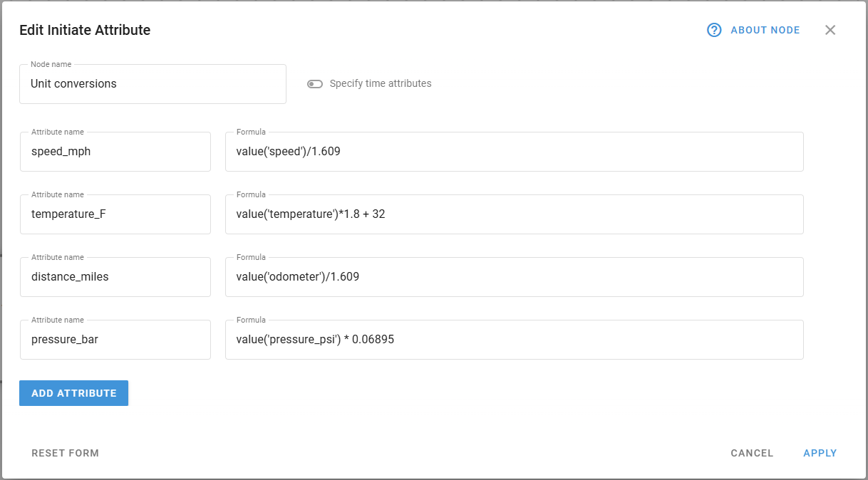Image resolution: width=868 pixels, height=480 pixels.
Task: Select the temperature conversion formula field
Action: pyautogui.click(x=514, y=214)
